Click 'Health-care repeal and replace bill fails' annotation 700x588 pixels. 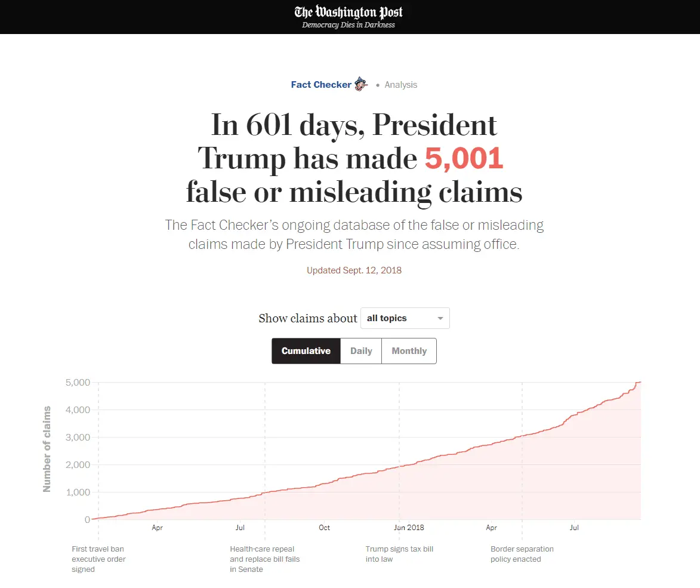coord(265,559)
